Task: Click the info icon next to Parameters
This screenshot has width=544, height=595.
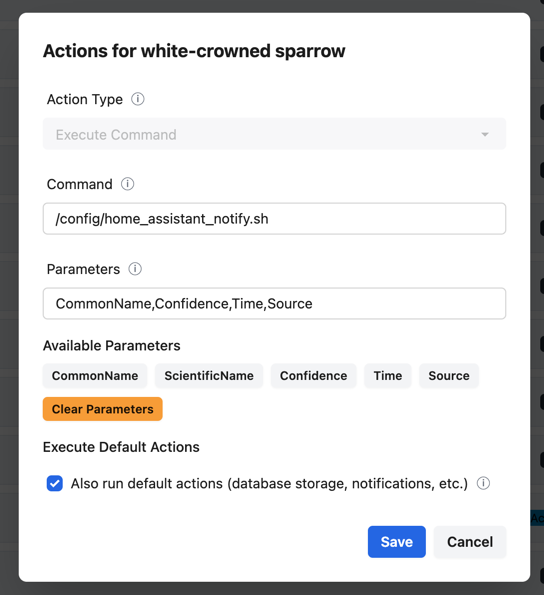Action: click(135, 269)
